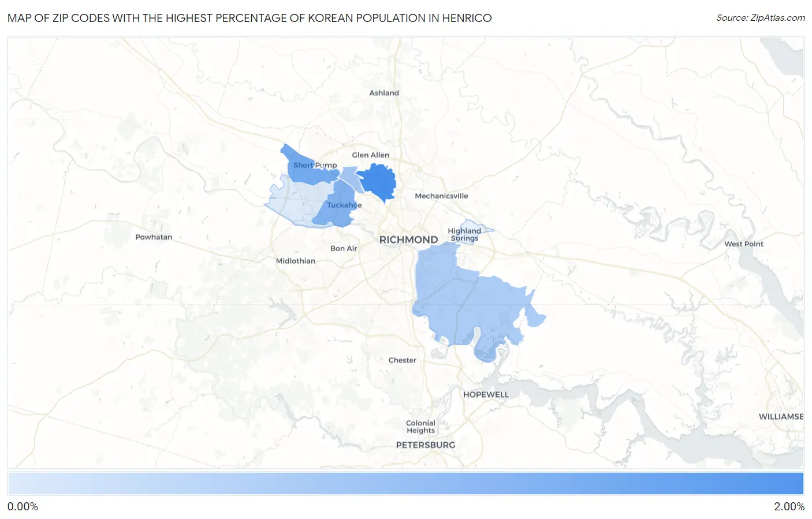The image size is (812, 519).
Task: Click the Chester map label
Action: click(x=403, y=360)
